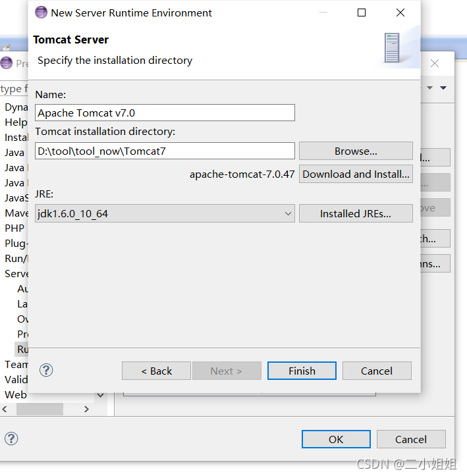Select Help in the Preferences tree
The height and width of the screenshot is (476, 467).
coord(16,122)
